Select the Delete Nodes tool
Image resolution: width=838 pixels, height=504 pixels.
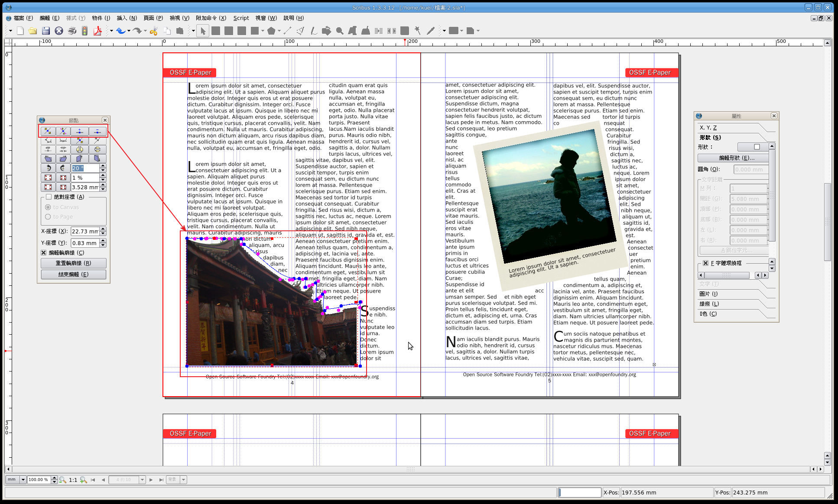point(97,131)
